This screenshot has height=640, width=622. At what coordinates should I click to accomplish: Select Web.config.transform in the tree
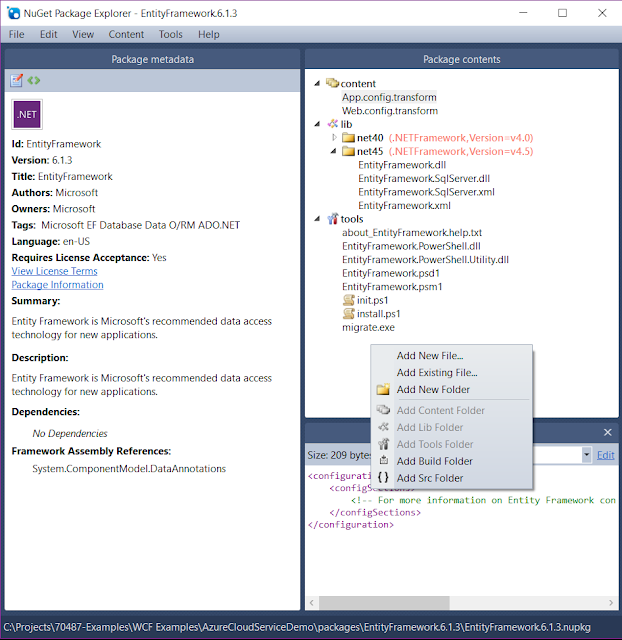coord(390,111)
